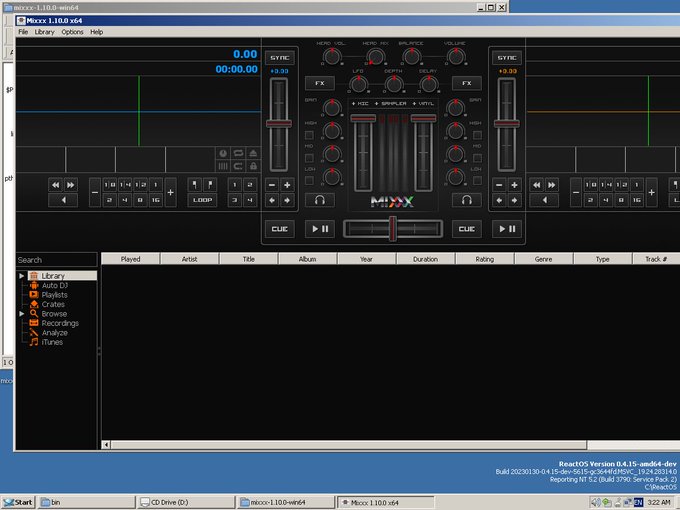
Task: Open the Analyze section in sidebar
Action: [x=55, y=333]
